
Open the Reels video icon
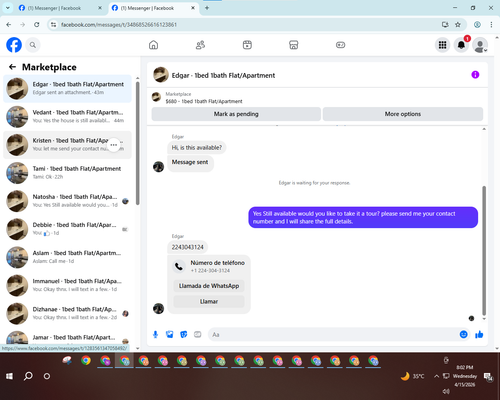pos(247,45)
